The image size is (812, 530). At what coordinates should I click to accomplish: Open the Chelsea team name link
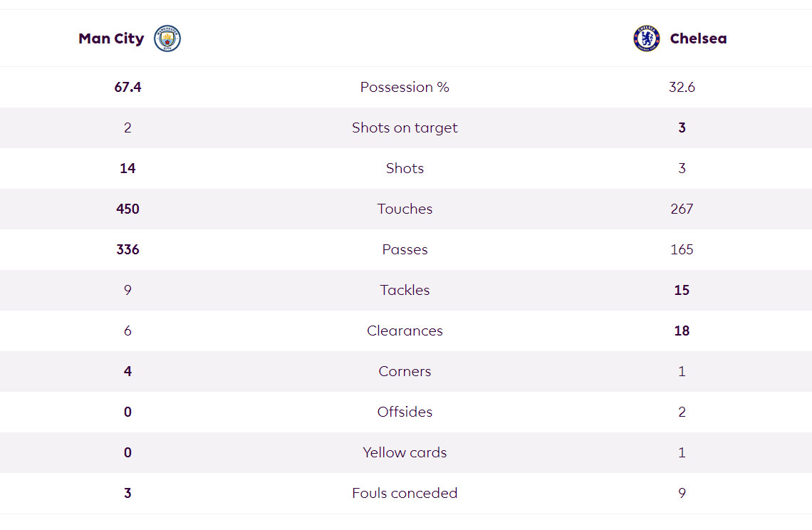(x=698, y=38)
